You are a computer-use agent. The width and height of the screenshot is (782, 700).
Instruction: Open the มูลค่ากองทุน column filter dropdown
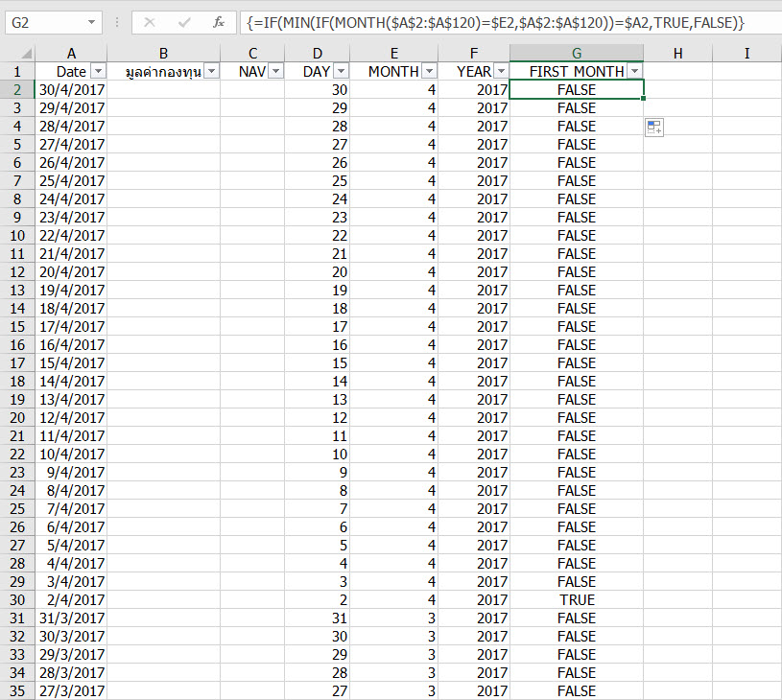coord(211,71)
